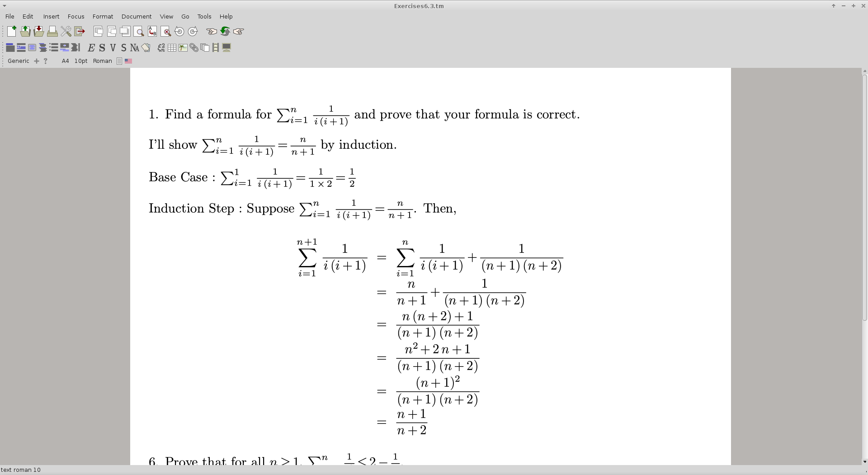Click 'text roman 10' in the status bar
868x475 pixels.
(21, 470)
